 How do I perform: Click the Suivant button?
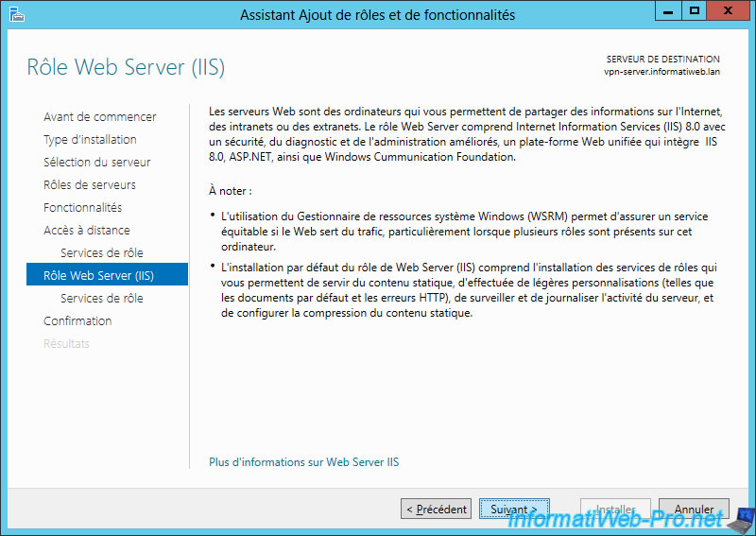(x=514, y=509)
